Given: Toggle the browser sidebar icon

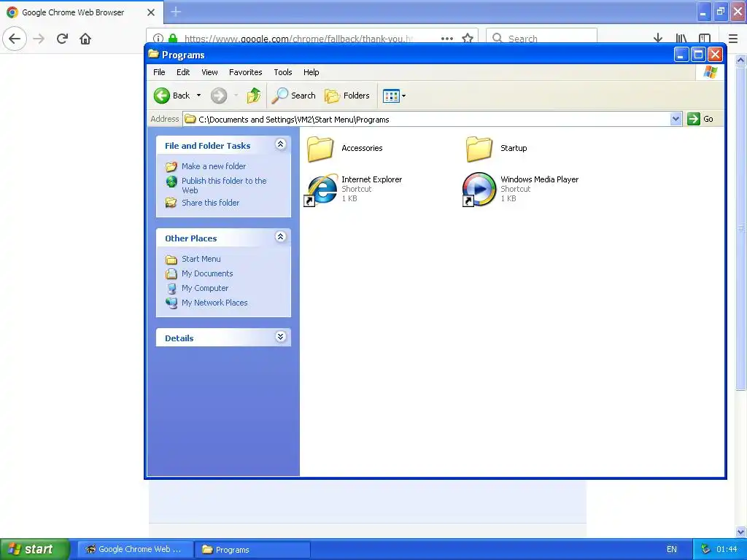Looking at the screenshot, I should [705, 38].
